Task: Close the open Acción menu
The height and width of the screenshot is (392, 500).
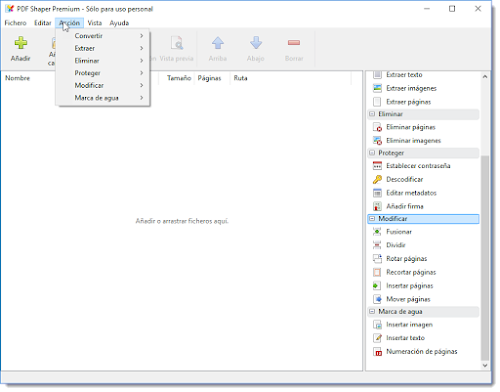Action: [69, 23]
